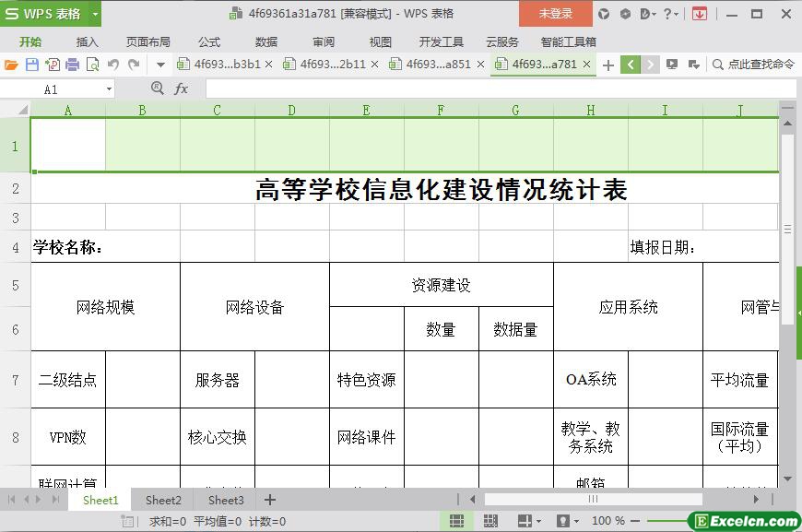Click the zoom out minus on slider
The image size is (802, 532).
coord(636,521)
